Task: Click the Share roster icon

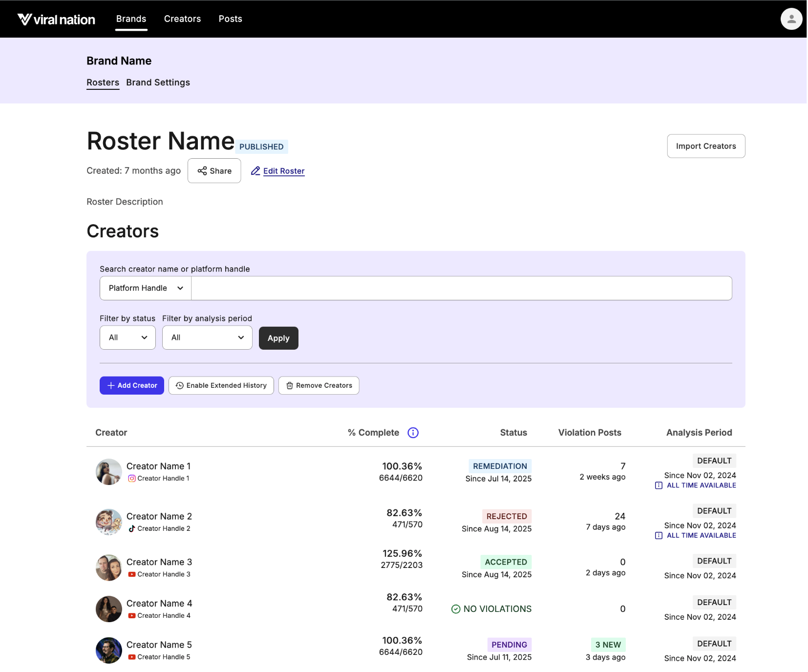Action: (203, 171)
